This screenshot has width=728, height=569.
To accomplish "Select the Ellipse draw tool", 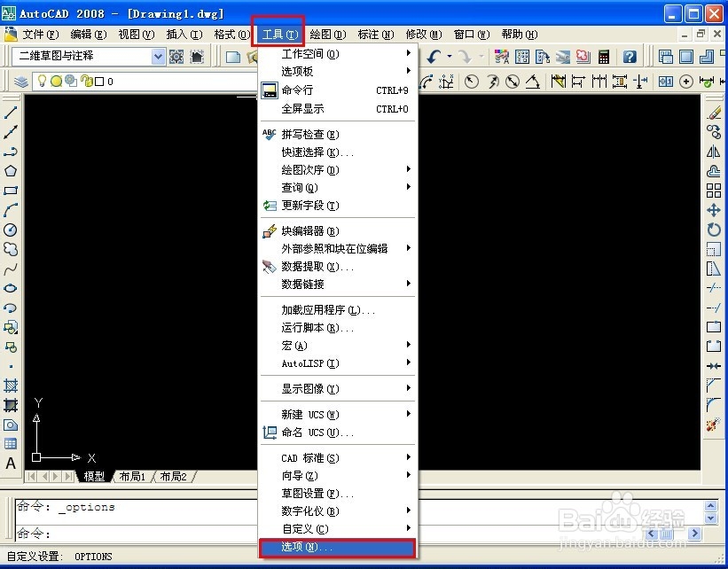I will pos(11,288).
